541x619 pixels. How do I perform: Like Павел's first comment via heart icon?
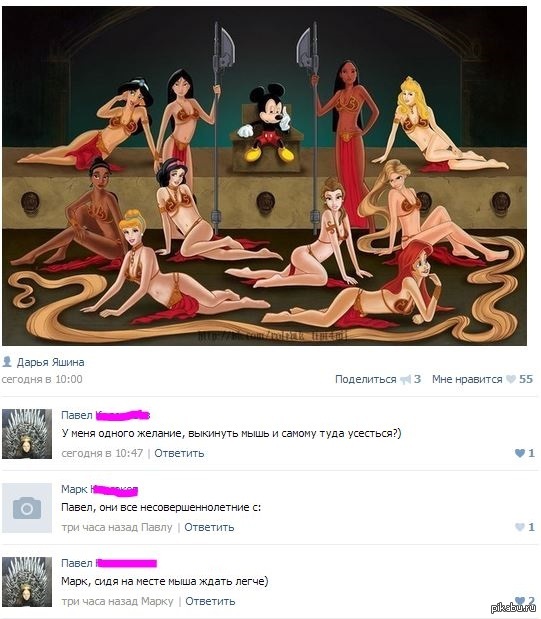520,453
